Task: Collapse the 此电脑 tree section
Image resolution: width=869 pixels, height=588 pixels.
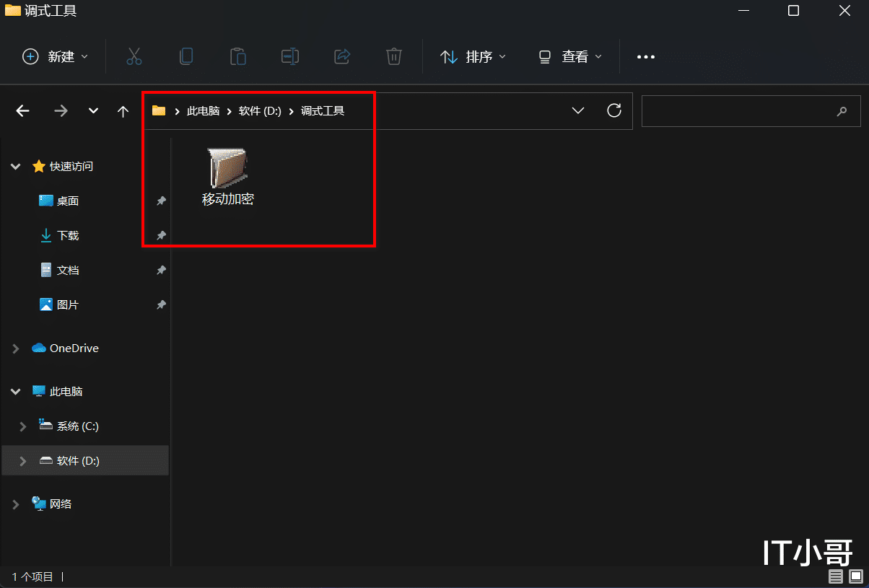Action: [15, 391]
